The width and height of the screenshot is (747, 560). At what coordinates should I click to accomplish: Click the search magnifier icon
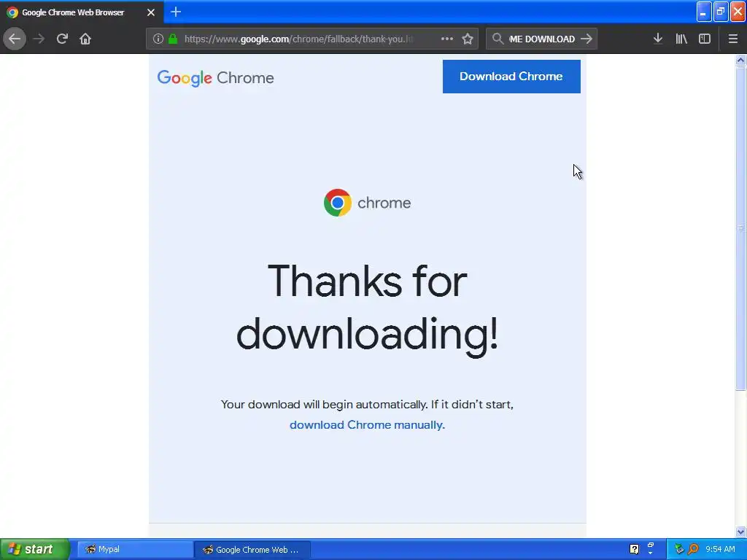(x=498, y=39)
